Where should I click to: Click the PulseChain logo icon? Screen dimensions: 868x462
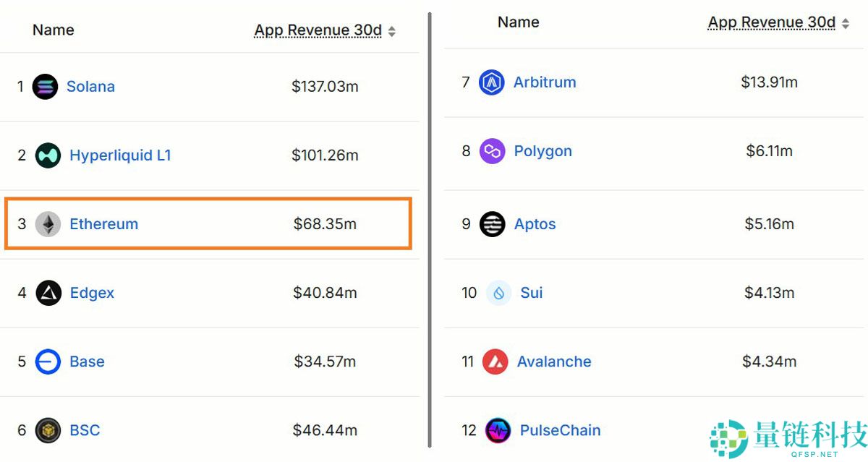[498, 430]
